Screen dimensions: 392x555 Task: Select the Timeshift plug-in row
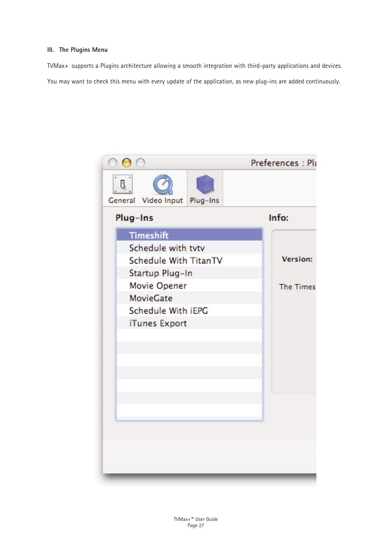(x=189, y=235)
